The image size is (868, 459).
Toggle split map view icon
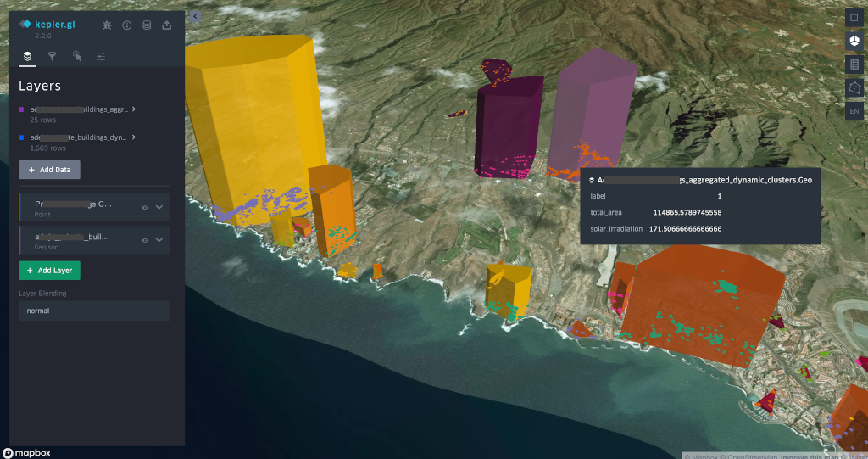tap(854, 18)
